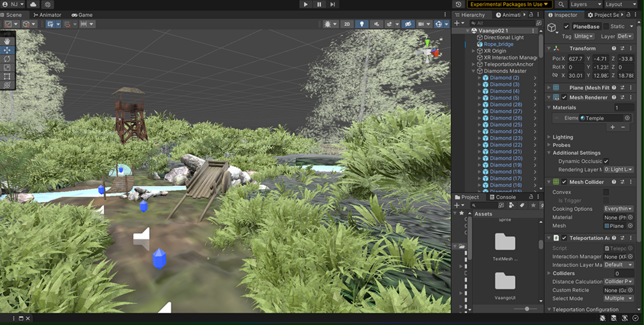
Task: Enable the Convex checkbox
Action: point(606,192)
